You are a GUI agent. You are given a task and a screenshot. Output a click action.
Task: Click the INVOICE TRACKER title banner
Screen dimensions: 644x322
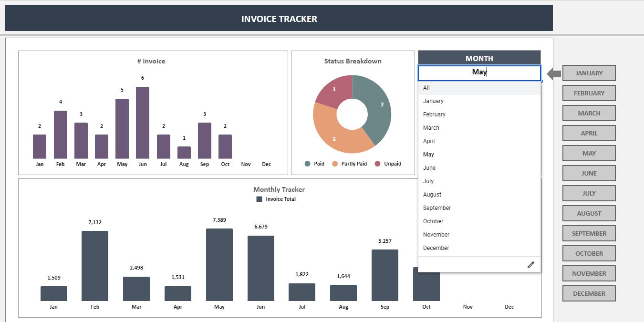[279, 18]
